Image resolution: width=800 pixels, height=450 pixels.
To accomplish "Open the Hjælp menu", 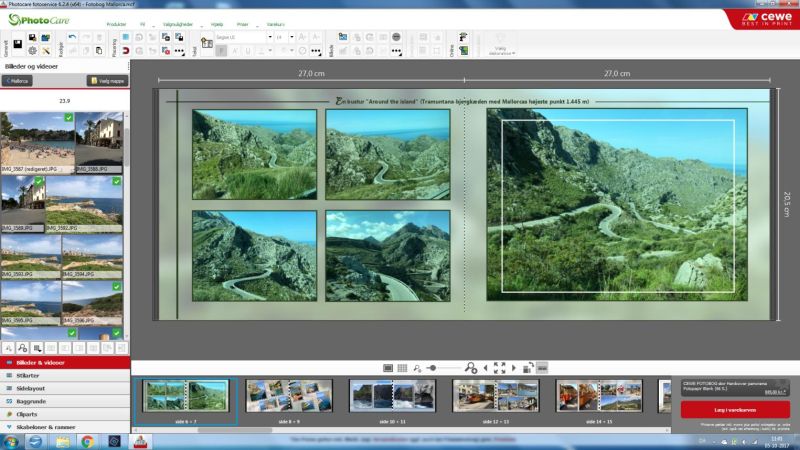I will pos(216,21).
